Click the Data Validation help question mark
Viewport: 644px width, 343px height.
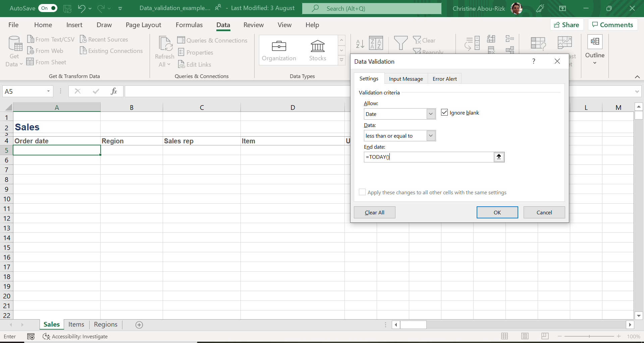[533, 61]
